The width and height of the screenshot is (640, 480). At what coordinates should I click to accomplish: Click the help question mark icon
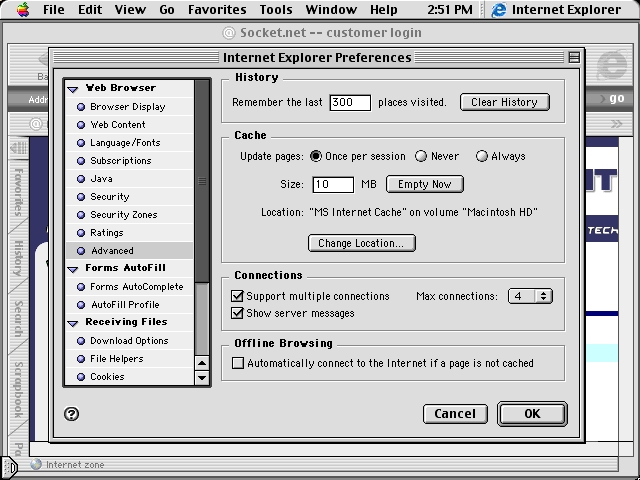point(71,414)
